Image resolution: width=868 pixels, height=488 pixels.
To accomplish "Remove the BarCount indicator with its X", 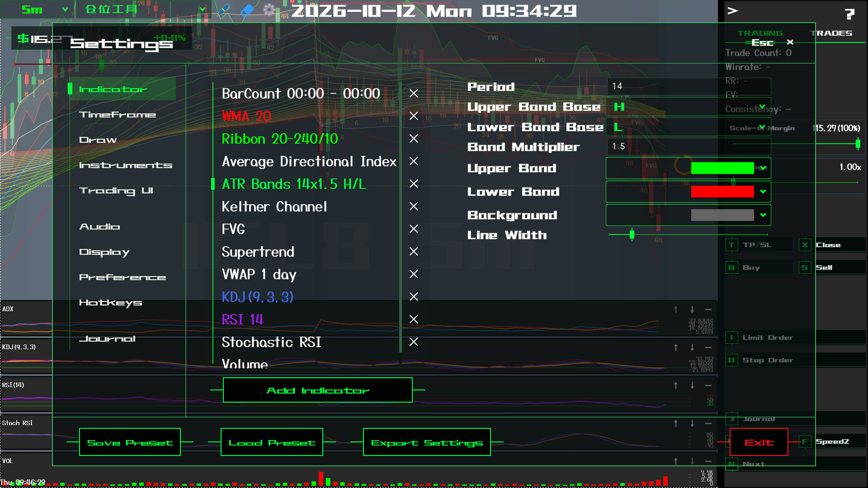I will click(x=413, y=94).
